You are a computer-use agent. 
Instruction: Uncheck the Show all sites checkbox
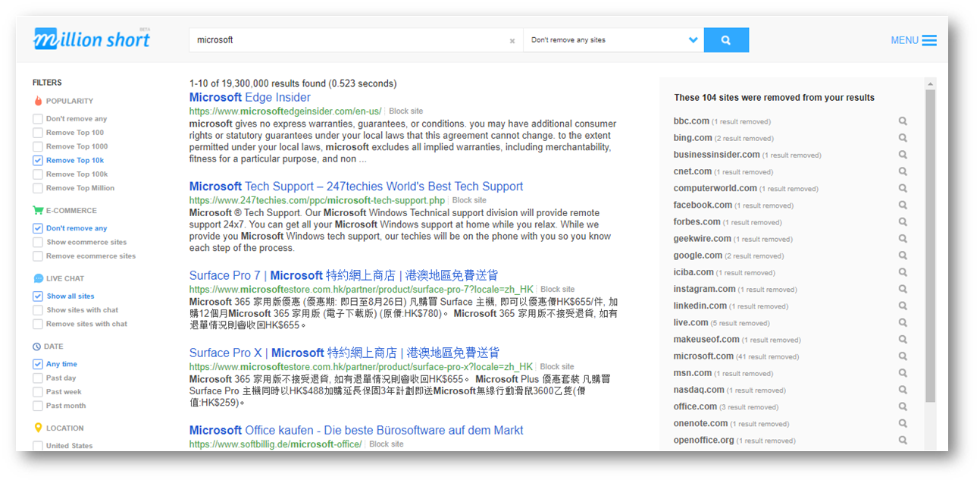[38, 296]
